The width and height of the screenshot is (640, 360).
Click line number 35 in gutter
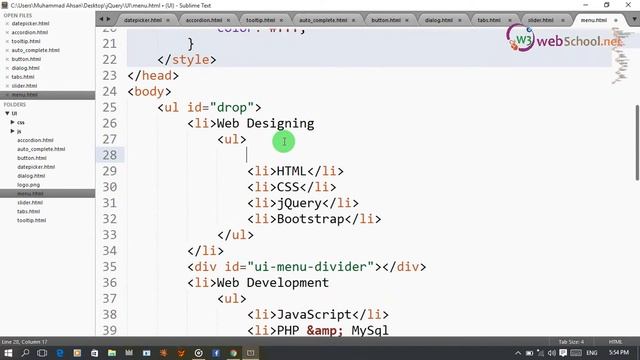point(109,267)
